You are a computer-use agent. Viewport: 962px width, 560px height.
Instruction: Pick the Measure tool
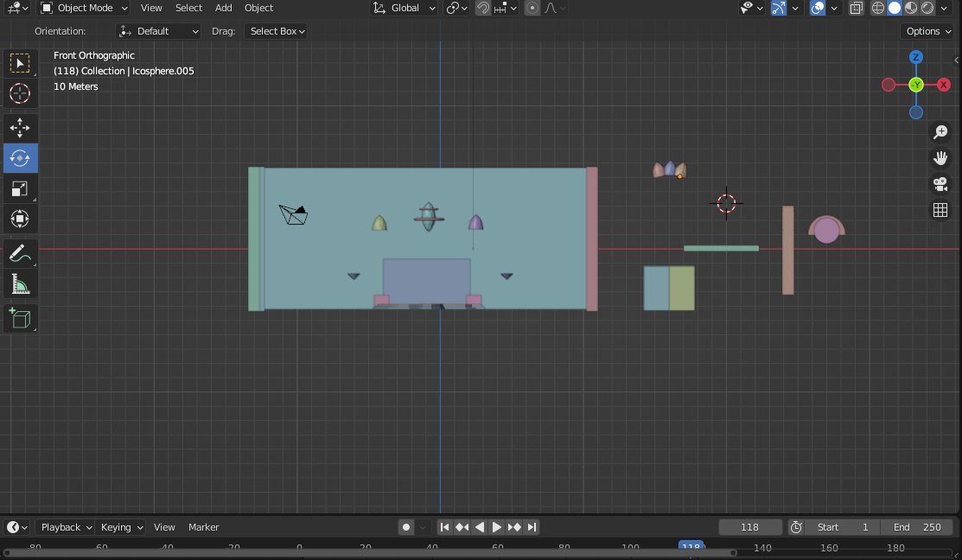coord(20,284)
